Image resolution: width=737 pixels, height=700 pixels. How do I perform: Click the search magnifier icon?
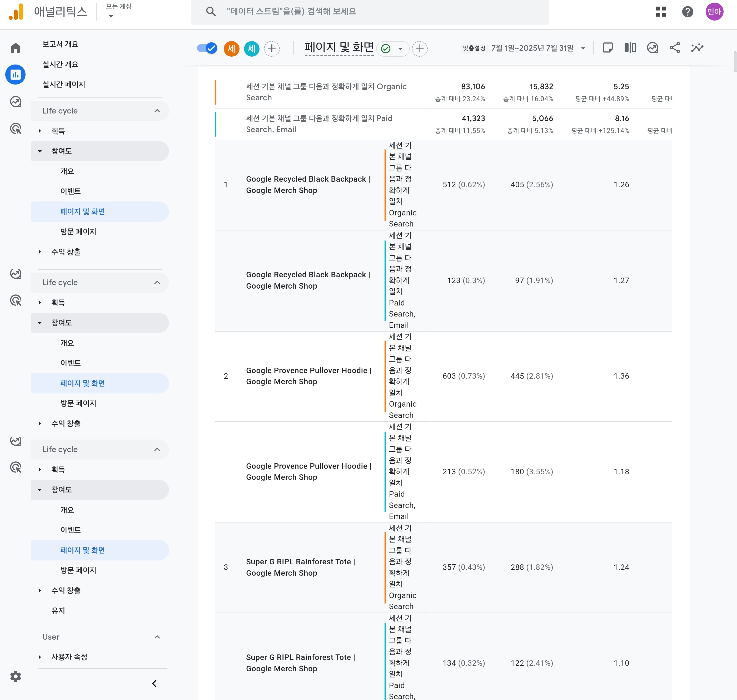(211, 12)
